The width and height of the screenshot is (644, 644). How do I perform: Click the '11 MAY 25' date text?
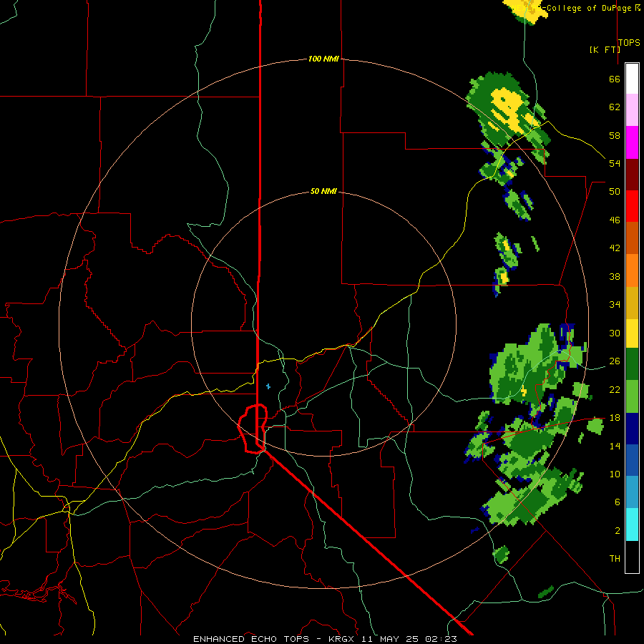coord(390,639)
